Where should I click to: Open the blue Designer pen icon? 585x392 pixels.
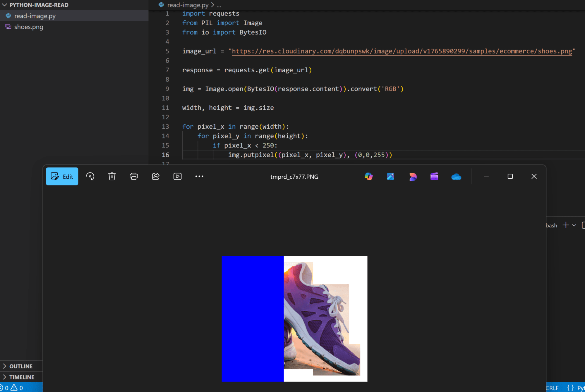pyautogui.click(x=390, y=177)
